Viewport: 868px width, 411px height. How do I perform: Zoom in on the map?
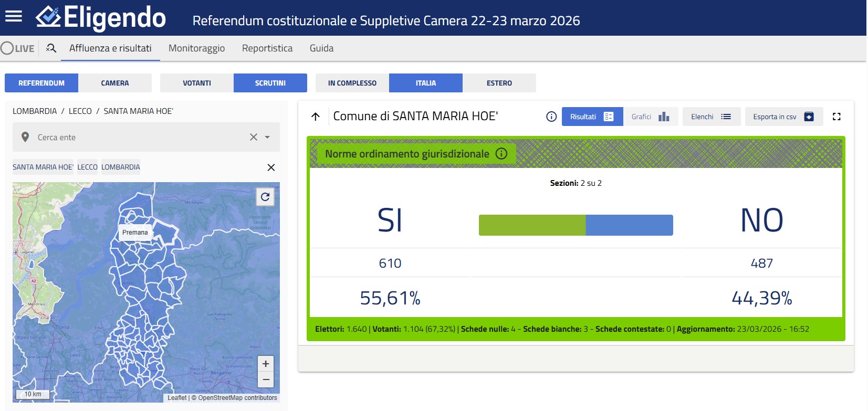pos(266,364)
